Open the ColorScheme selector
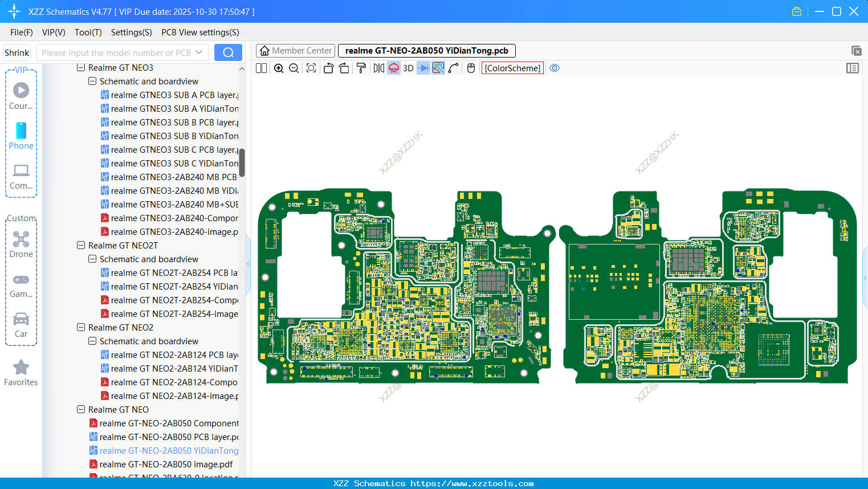Image resolution: width=868 pixels, height=489 pixels. [x=512, y=68]
